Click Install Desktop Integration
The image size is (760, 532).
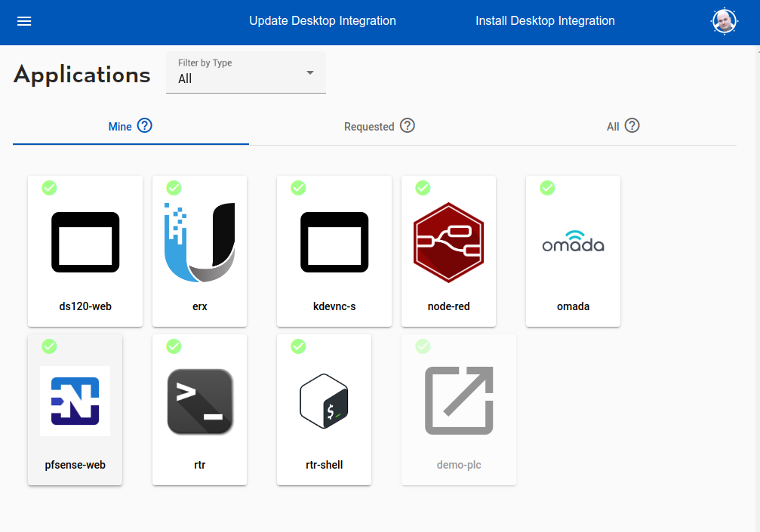pyautogui.click(x=545, y=21)
